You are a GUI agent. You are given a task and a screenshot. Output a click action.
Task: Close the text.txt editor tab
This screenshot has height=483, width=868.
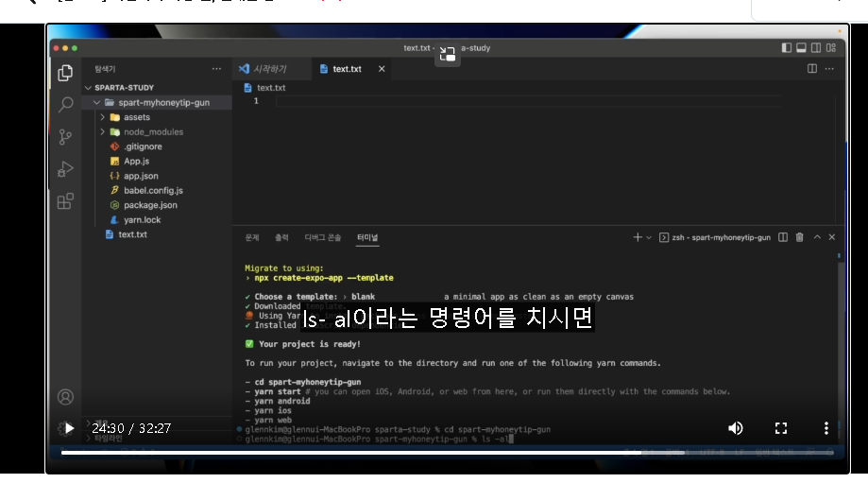click(x=382, y=69)
